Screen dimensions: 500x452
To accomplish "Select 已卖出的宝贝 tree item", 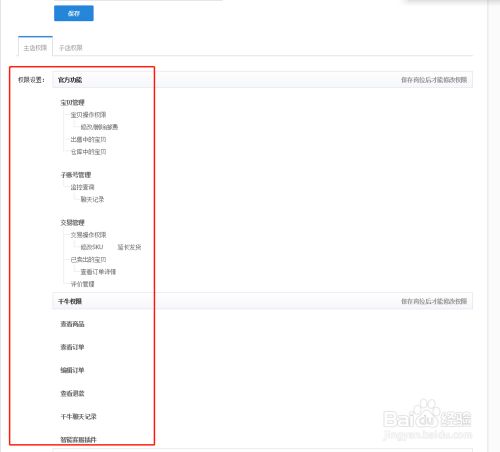I will coord(88,259).
